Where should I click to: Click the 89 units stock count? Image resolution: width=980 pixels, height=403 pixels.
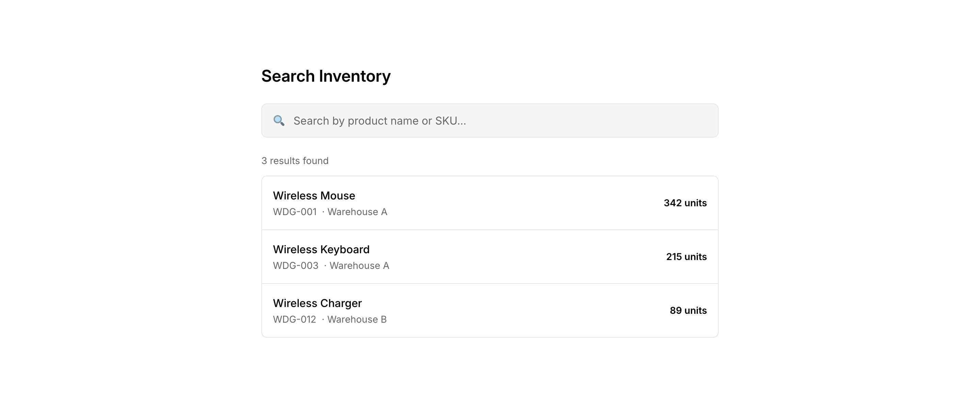tap(688, 310)
